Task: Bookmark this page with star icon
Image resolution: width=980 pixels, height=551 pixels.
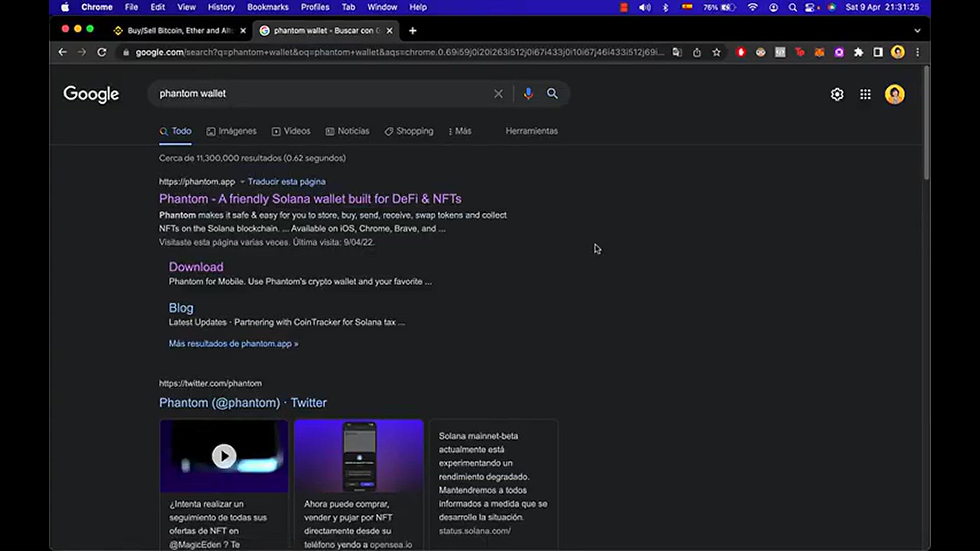Action: [717, 52]
